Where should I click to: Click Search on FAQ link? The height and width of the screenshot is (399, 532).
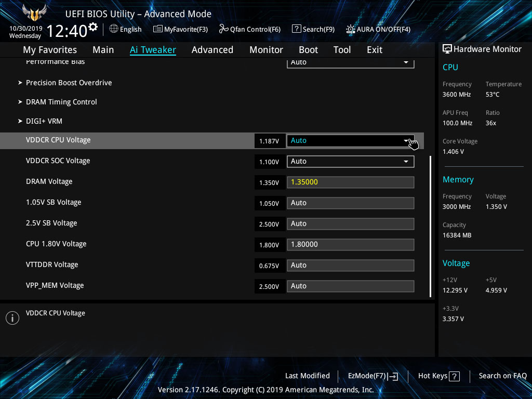502,376
